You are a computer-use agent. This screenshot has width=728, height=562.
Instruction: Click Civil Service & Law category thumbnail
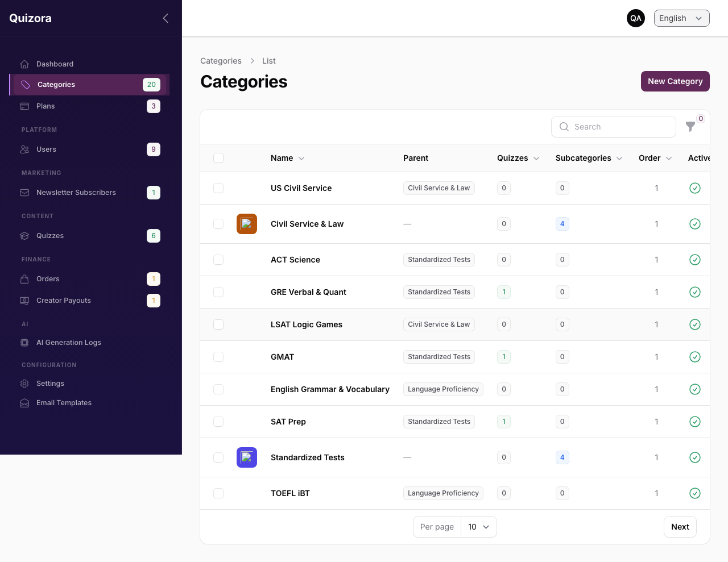(247, 224)
